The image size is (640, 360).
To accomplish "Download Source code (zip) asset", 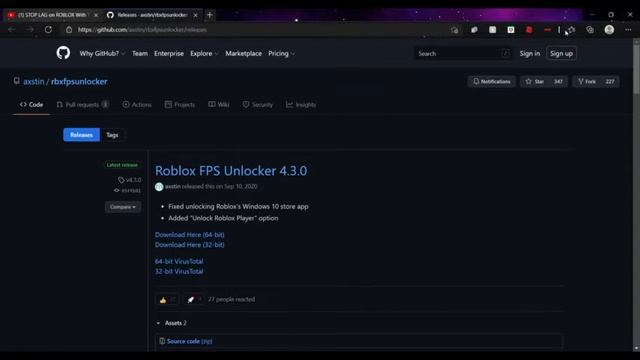I will click(x=189, y=341).
